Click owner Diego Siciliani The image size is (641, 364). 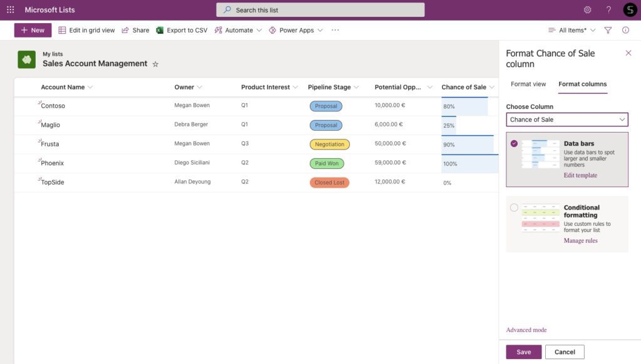[x=192, y=163]
